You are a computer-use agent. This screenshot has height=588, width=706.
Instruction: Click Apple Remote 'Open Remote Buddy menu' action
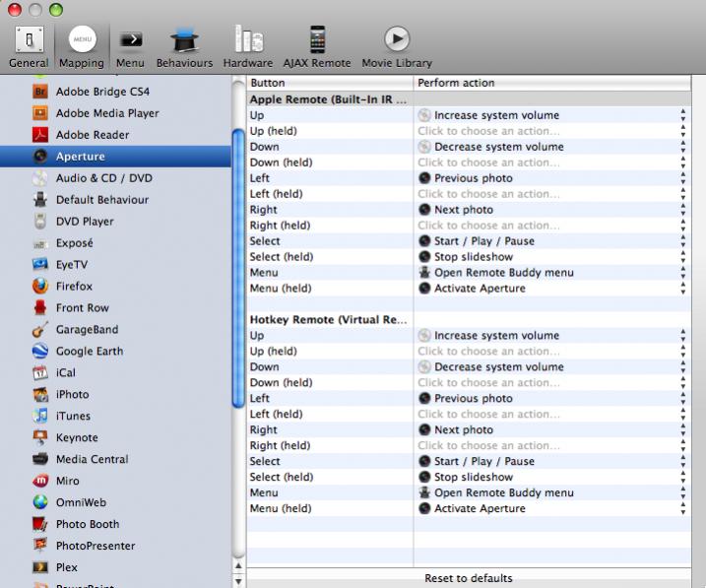tap(495, 273)
